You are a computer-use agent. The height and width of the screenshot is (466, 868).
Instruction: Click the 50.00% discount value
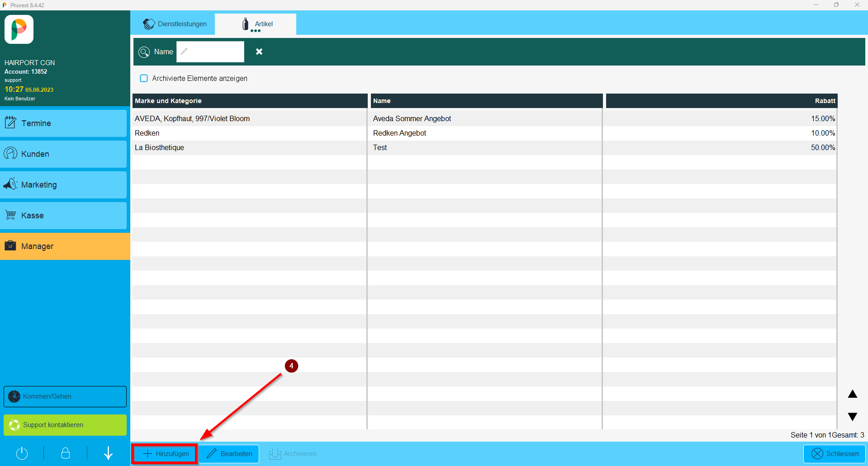823,147
